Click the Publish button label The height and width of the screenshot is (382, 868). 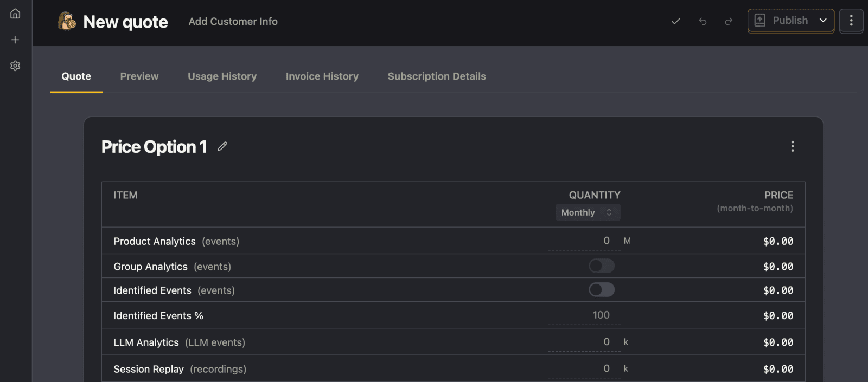point(790,21)
